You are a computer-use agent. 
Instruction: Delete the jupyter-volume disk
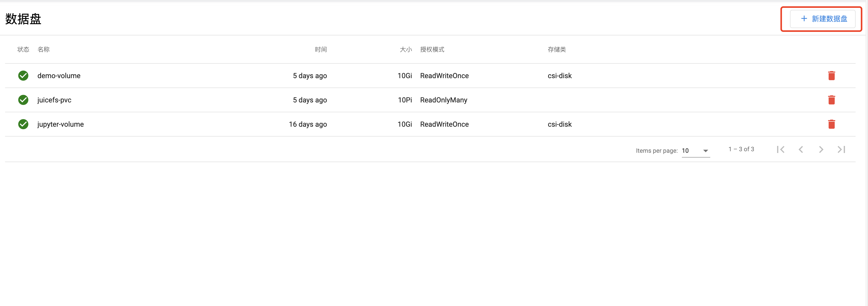[x=831, y=124]
